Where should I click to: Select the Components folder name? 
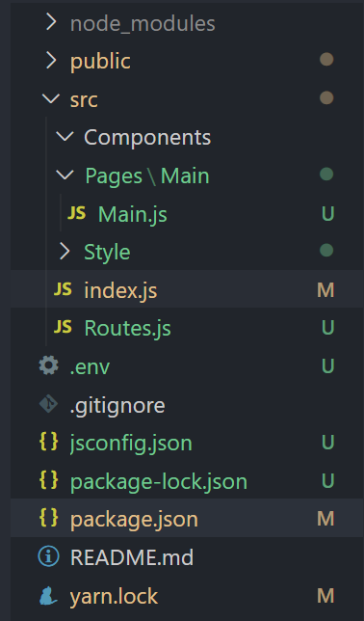tap(147, 138)
